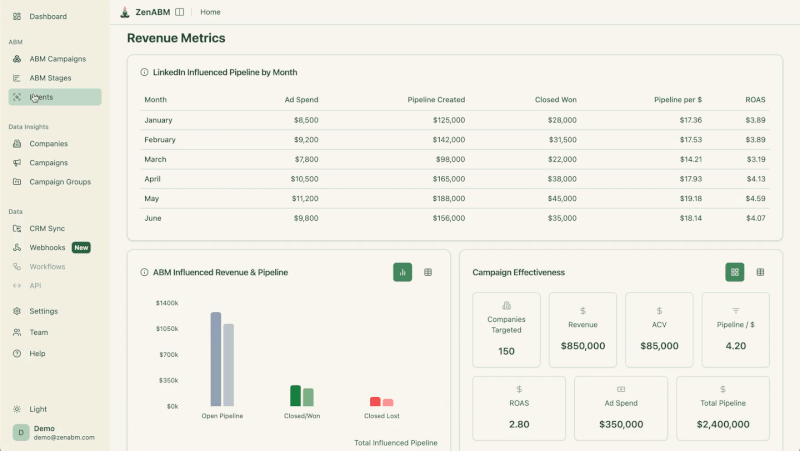Open the Settings gear item
Screen dimensions: 800x451
tap(43, 311)
